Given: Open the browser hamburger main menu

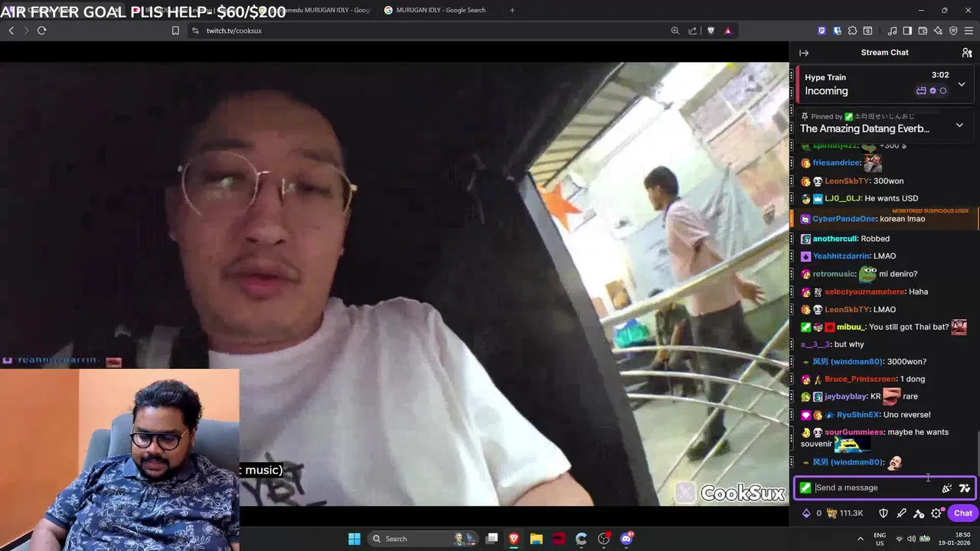Looking at the screenshot, I should [969, 31].
